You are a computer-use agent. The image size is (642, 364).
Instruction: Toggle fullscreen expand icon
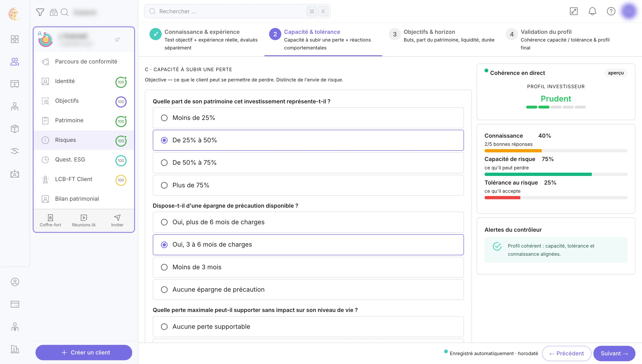[x=573, y=11]
